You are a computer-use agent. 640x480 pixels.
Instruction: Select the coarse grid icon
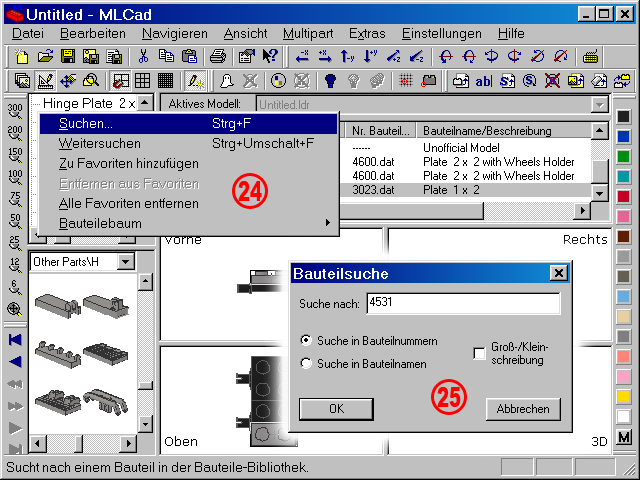[x=142, y=80]
